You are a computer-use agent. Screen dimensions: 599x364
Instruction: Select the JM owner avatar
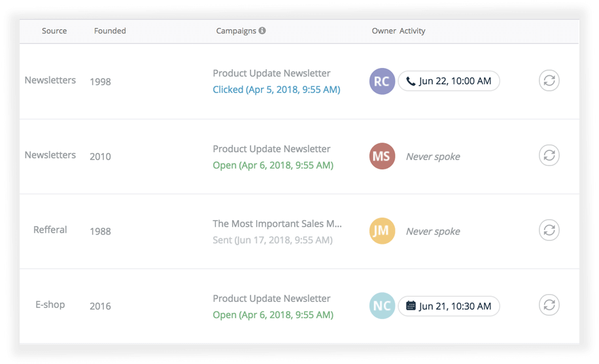coord(382,231)
